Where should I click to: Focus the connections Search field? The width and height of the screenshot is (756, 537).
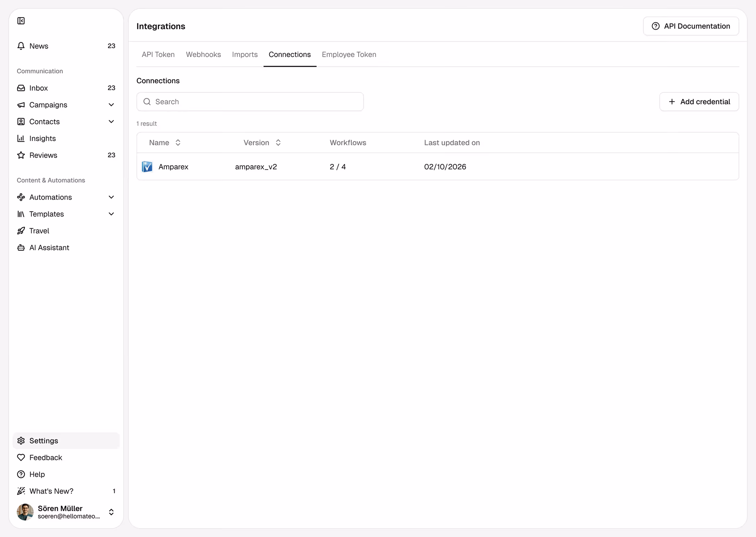[250, 102]
